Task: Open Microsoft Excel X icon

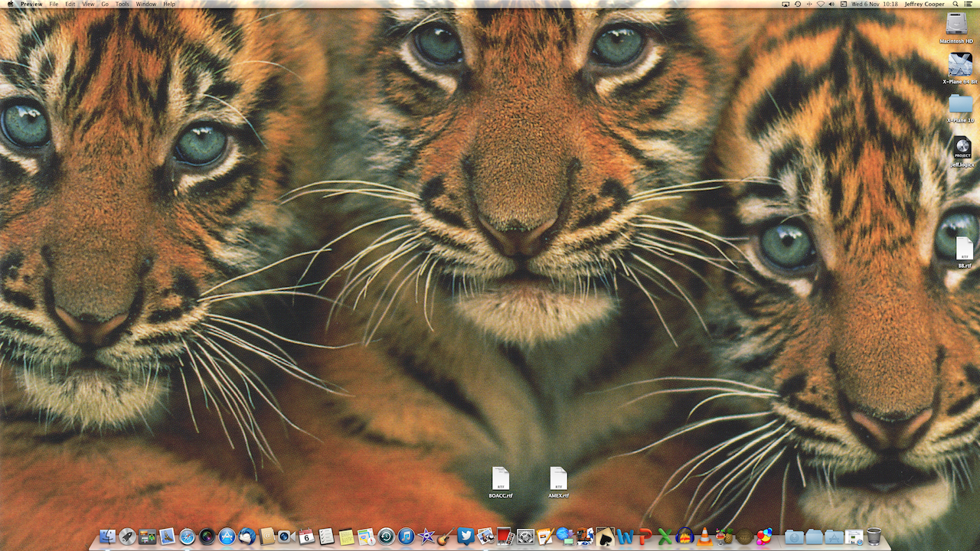Action: click(x=665, y=536)
